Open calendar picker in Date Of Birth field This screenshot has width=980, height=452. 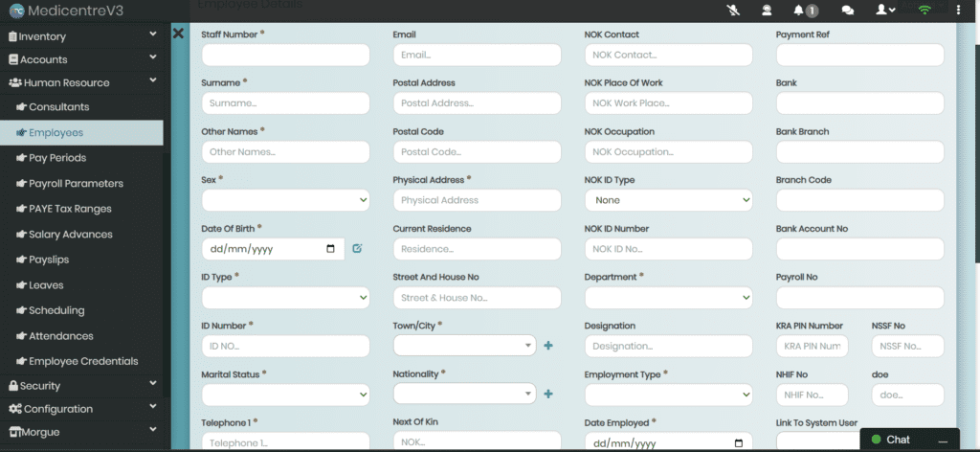(x=330, y=249)
